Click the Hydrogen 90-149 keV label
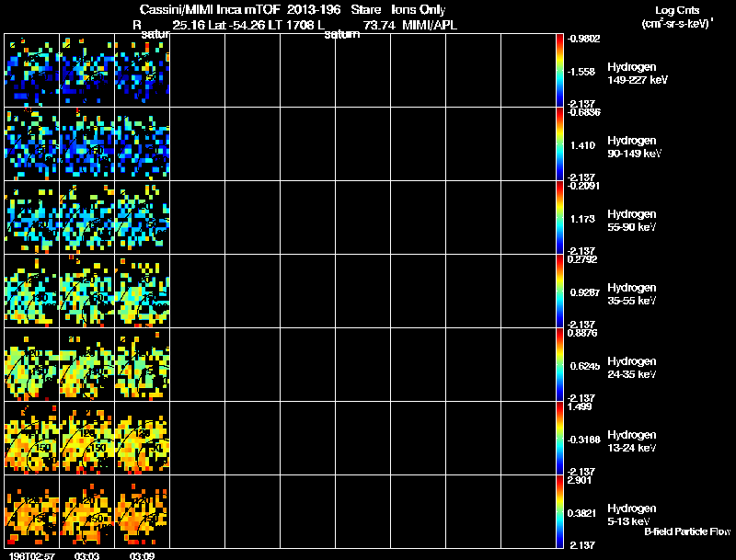Screen dimensions: 736x560 click(x=631, y=147)
